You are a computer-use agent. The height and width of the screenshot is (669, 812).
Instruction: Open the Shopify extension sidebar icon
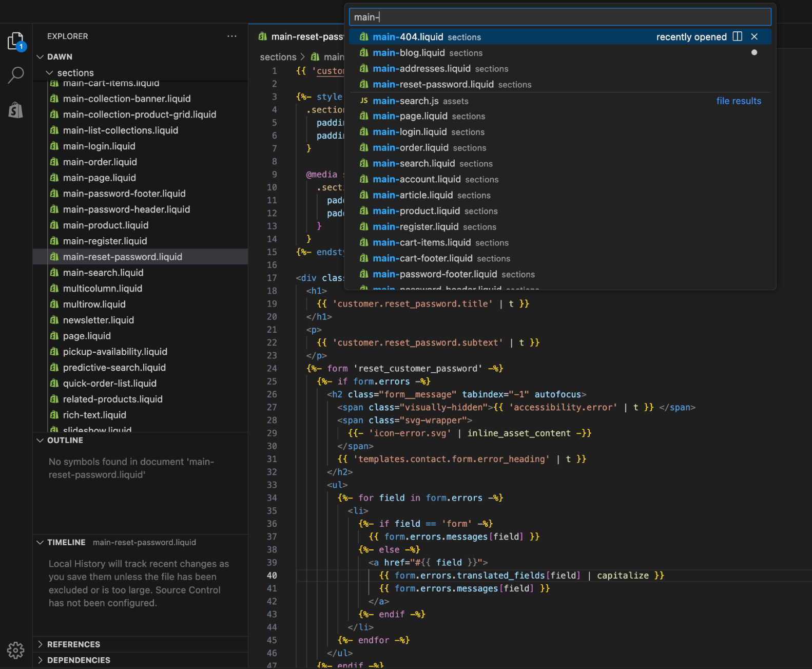[x=16, y=109]
